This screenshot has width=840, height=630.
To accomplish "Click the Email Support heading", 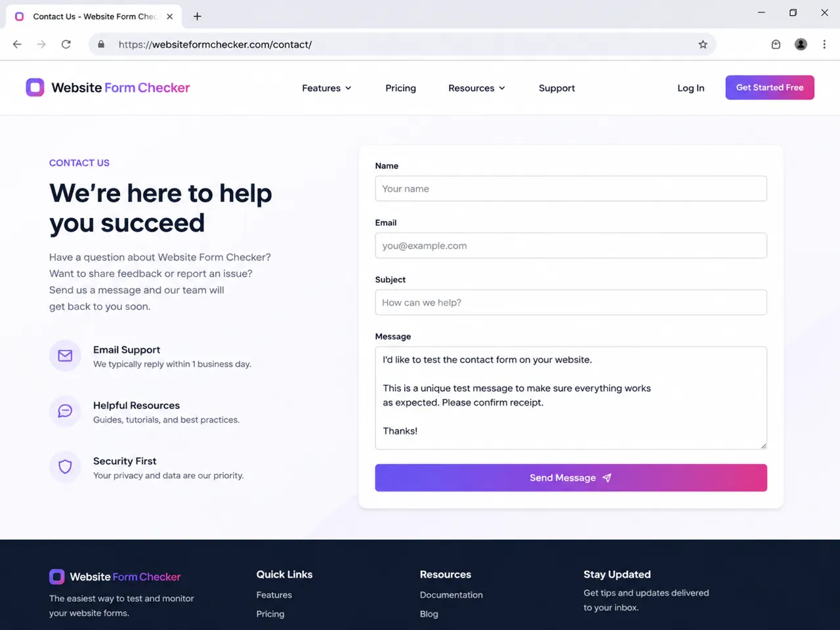I will pos(127,350).
